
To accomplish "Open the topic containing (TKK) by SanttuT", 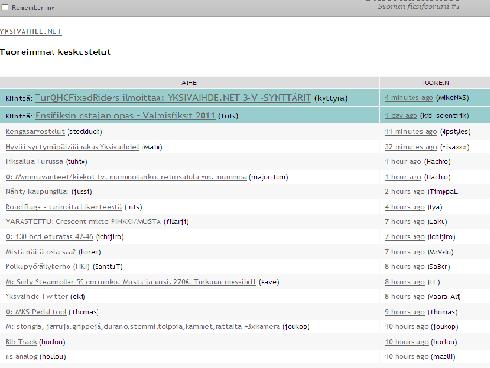I will tap(48, 267).
